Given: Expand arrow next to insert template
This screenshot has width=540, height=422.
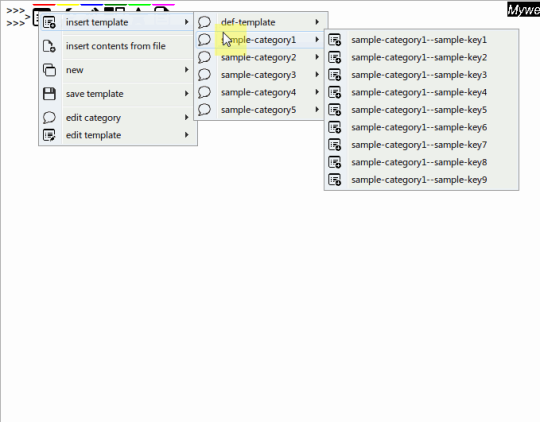Looking at the screenshot, I should (186, 22).
